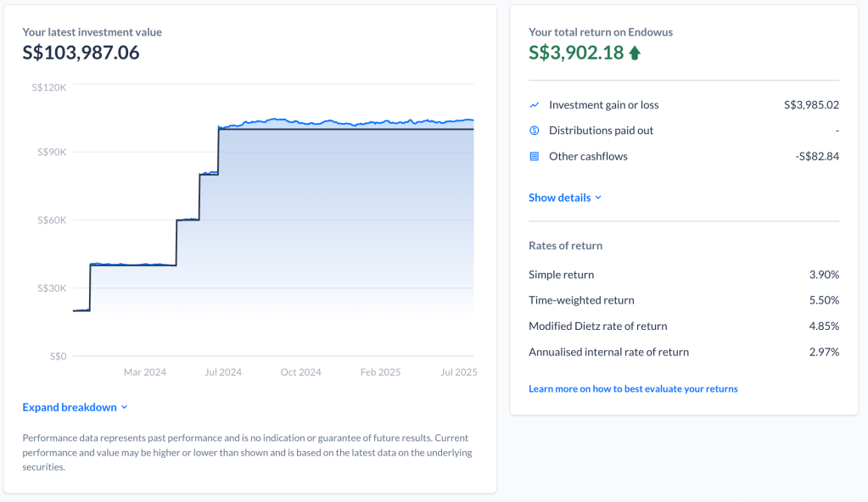Expand the investment value breakdown
Screen dimensions: 868x502
pyautogui.click(x=70, y=408)
